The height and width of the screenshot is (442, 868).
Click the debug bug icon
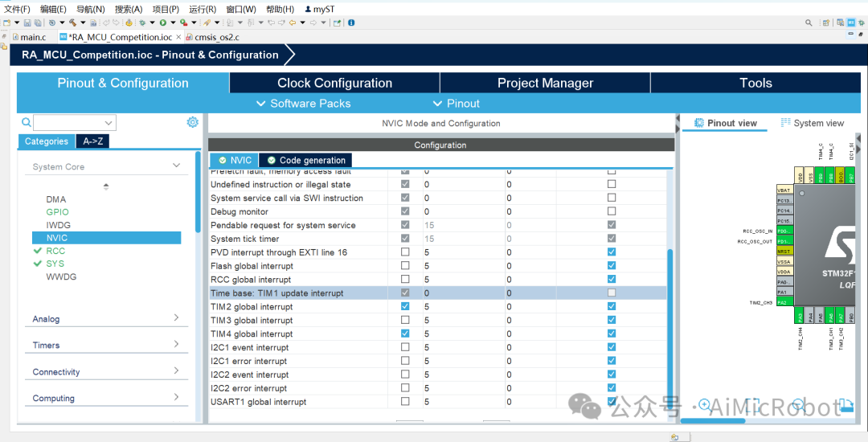142,23
